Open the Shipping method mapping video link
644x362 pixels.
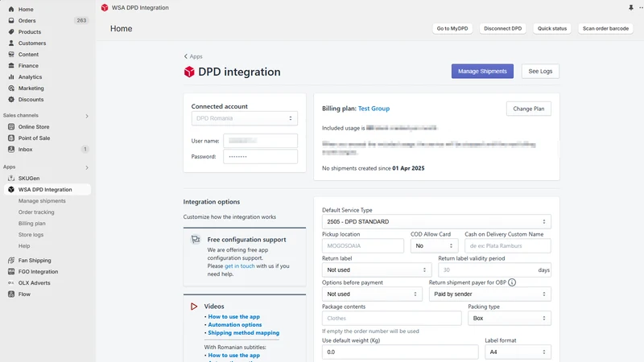coord(244,333)
